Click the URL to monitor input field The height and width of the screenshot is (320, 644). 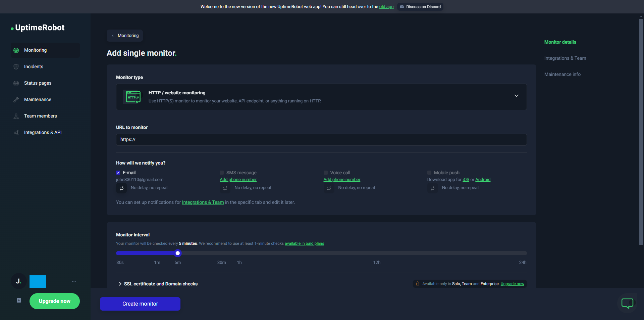tap(321, 140)
